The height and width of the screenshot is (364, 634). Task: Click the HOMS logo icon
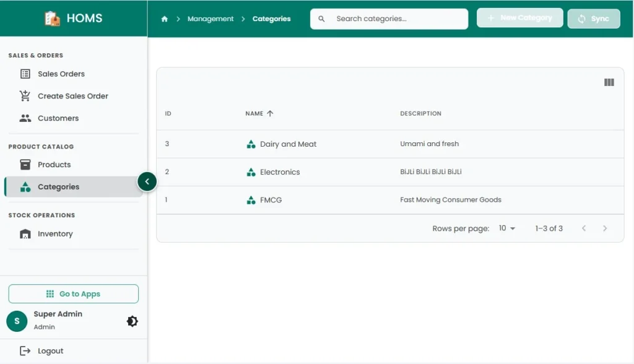click(53, 19)
